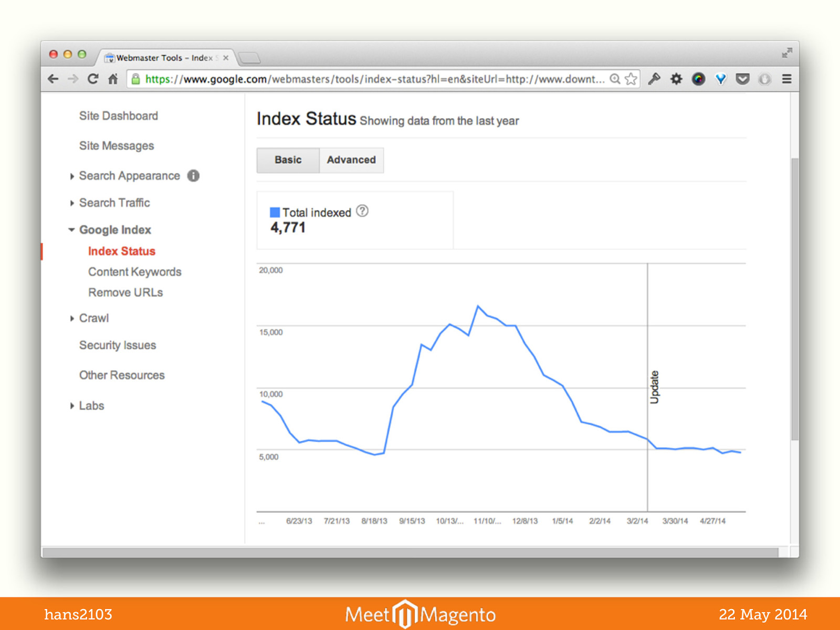
Task: Click the eyedropper extension icon
Action: click(654, 79)
